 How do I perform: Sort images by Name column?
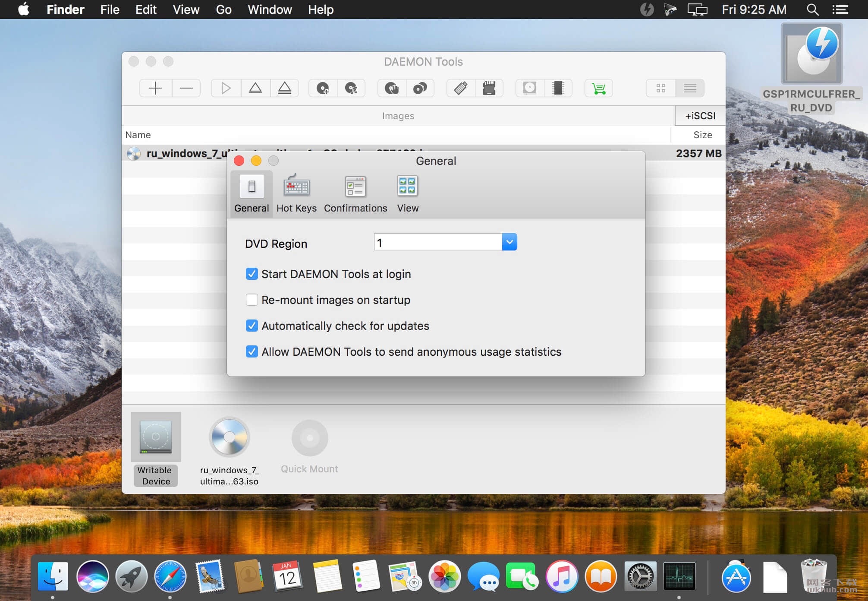396,135
